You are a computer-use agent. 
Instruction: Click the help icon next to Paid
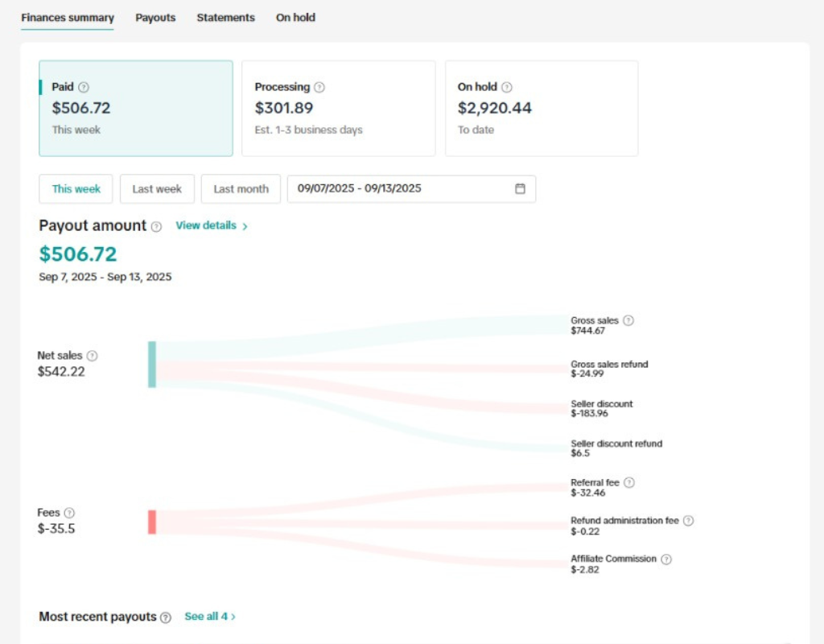(84, 88)
